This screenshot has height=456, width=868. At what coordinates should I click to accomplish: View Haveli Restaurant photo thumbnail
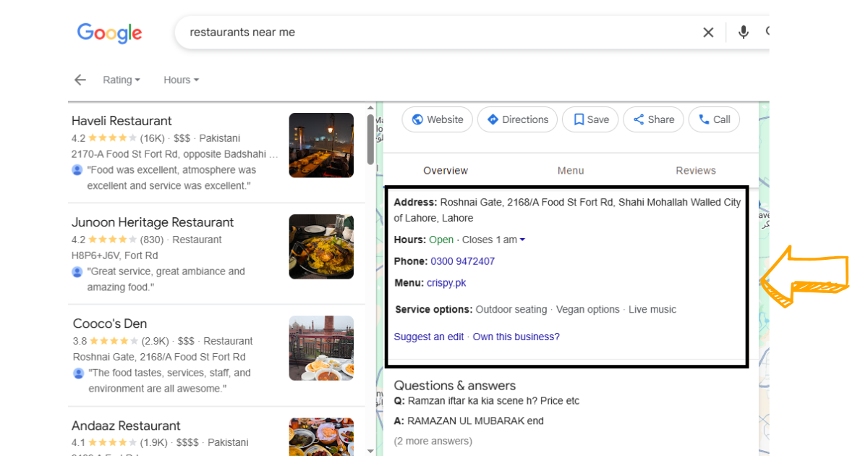(x=321, y=145)
